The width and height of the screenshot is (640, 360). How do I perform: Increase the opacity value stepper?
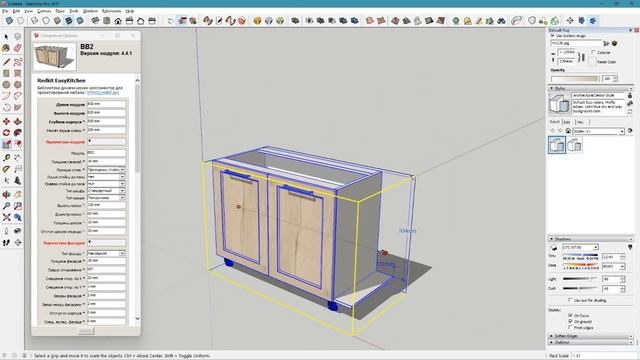(x=615, y=77)
